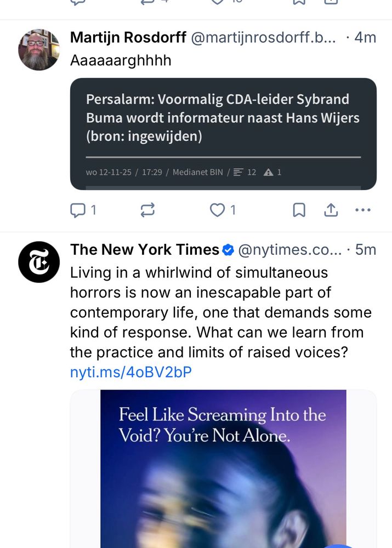Image resolution: width=392 pixels, height=548 pixels.
Task: Click the New York Times verified badge
Action: point(229,250)
